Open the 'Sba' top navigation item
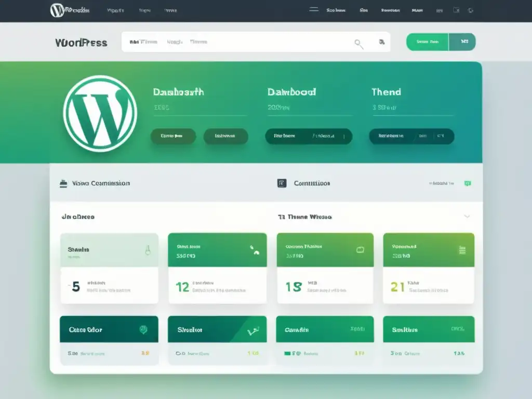Viewport: 532px width, 399px height. click(364, 10)
